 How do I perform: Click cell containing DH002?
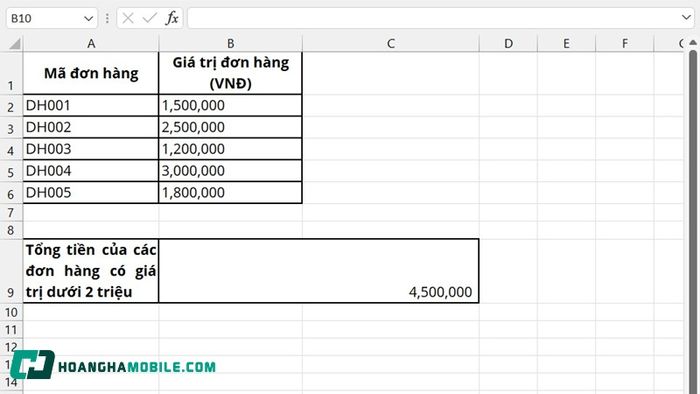[91, 127]
